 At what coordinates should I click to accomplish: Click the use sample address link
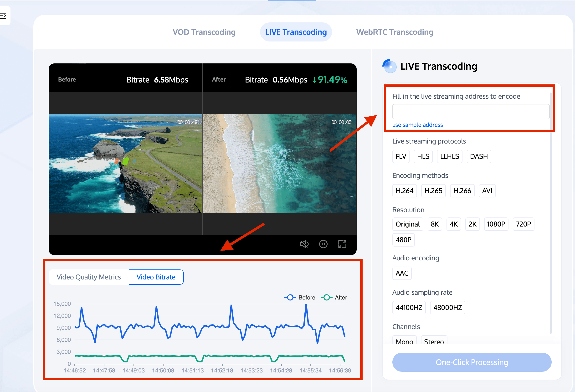click(x=417, y=125)
